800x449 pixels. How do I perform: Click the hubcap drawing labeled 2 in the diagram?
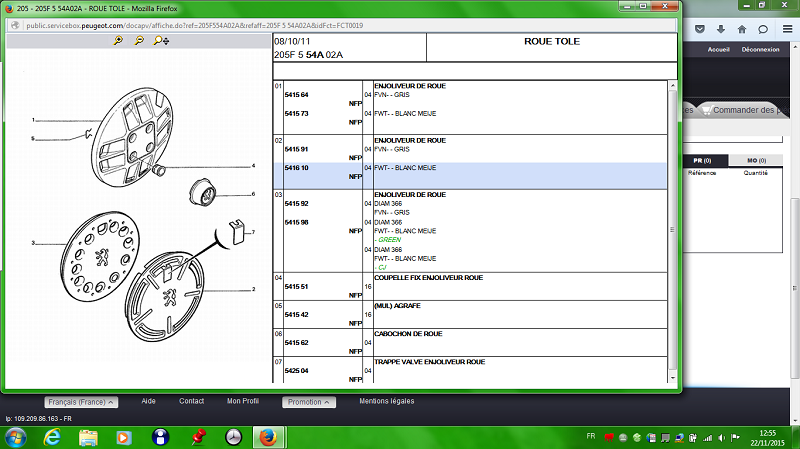coord(164,297)
